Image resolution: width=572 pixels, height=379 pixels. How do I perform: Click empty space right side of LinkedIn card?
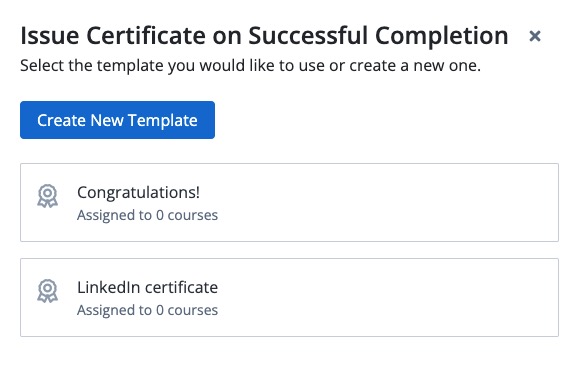[401, 297]
